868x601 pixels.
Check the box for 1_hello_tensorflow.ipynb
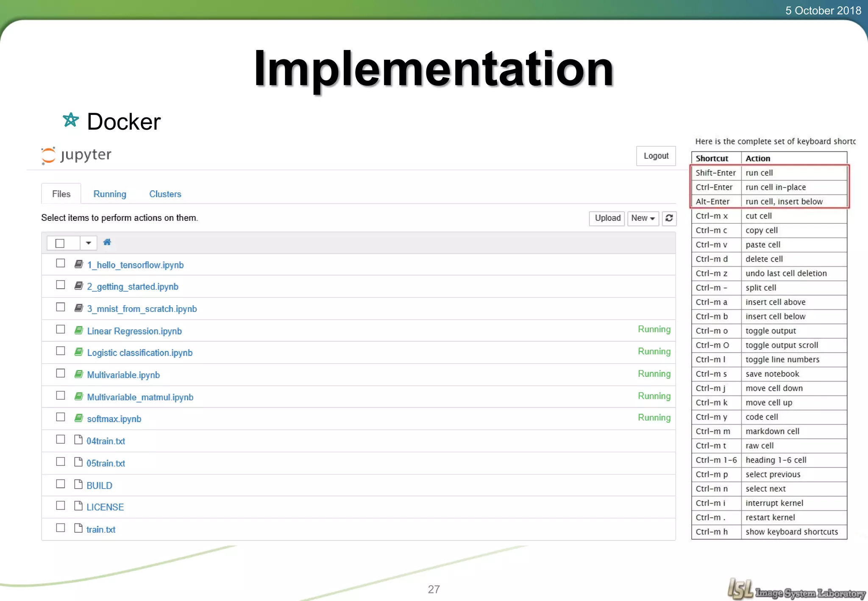[61, 263]
